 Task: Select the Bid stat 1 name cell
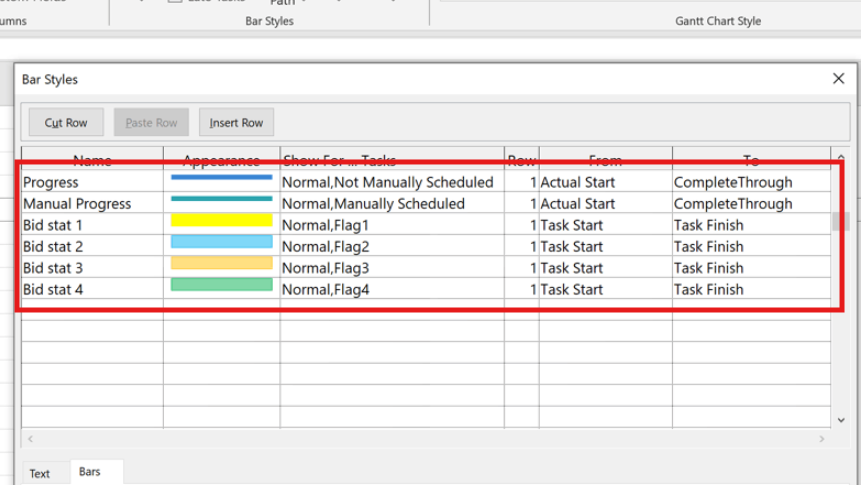92,225
